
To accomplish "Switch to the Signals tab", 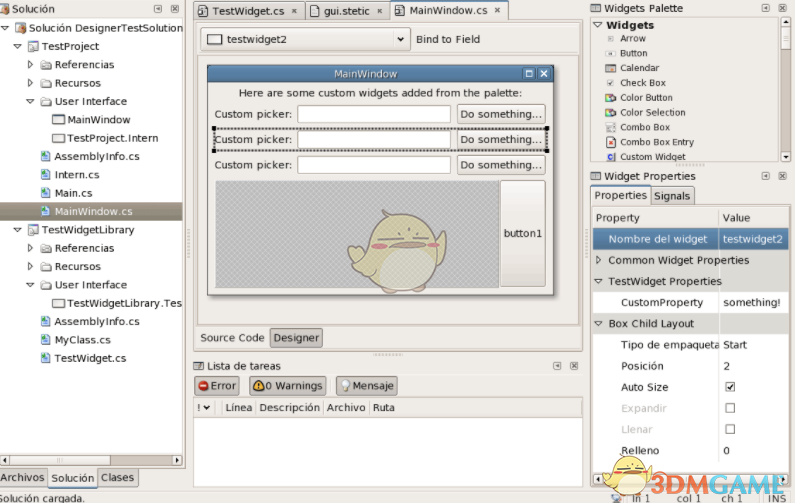I will point(672,196).
